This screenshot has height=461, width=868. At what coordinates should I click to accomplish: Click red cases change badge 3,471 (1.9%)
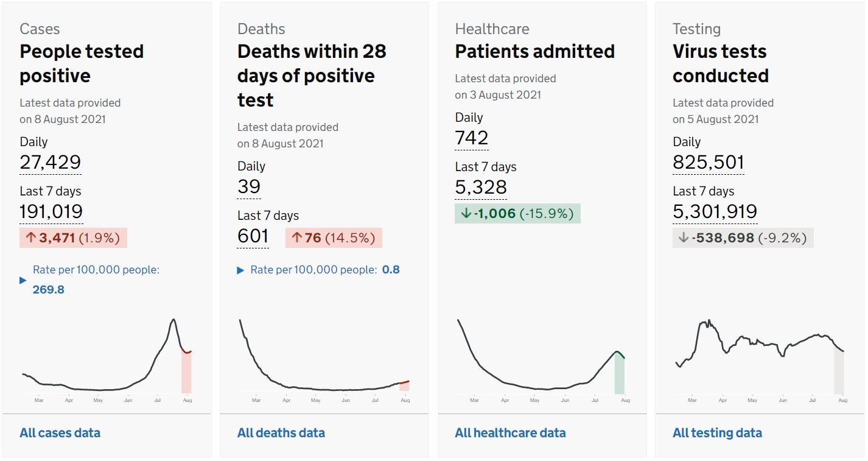pos(73,238)
